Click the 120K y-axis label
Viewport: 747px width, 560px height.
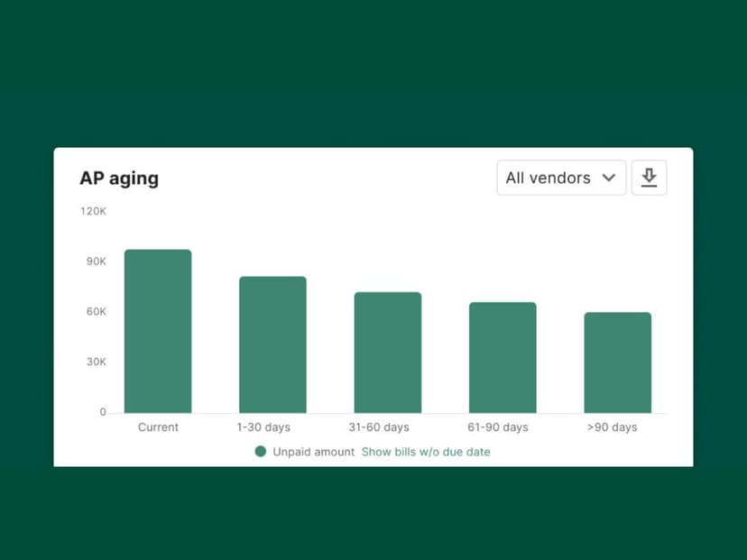(x=93, y=211)
